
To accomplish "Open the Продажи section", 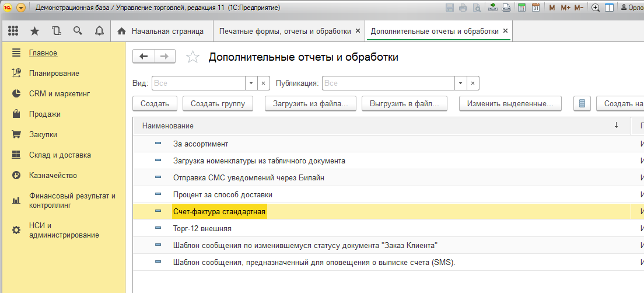I will pos(45,114).
